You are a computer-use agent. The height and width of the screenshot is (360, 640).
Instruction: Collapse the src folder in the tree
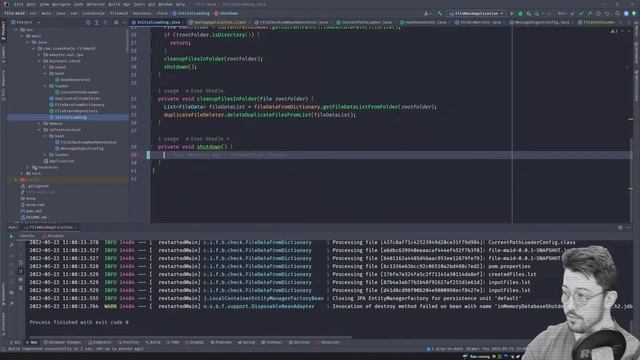pyautogui.click(x=16, y=30)
